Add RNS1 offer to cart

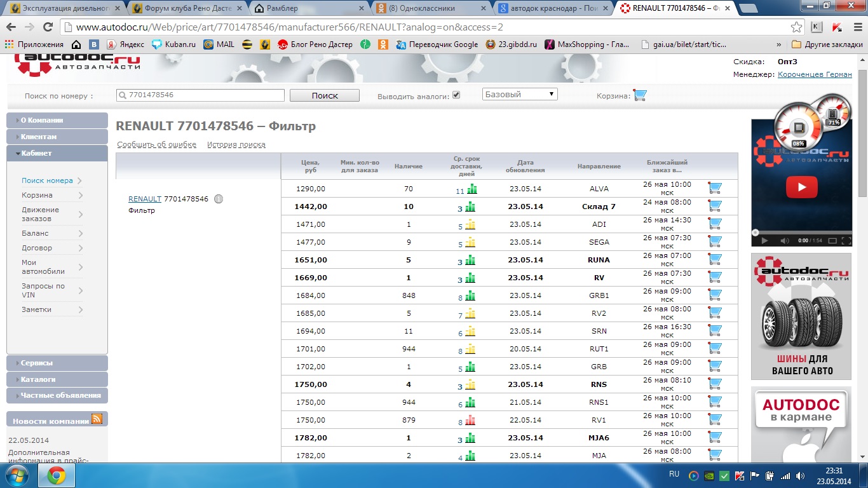coord(715,402)
